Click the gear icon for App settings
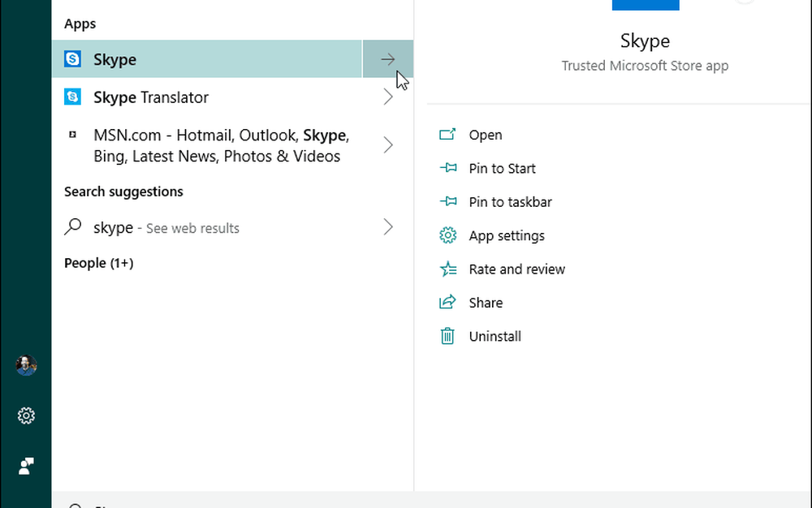 (x=447, y=235)
